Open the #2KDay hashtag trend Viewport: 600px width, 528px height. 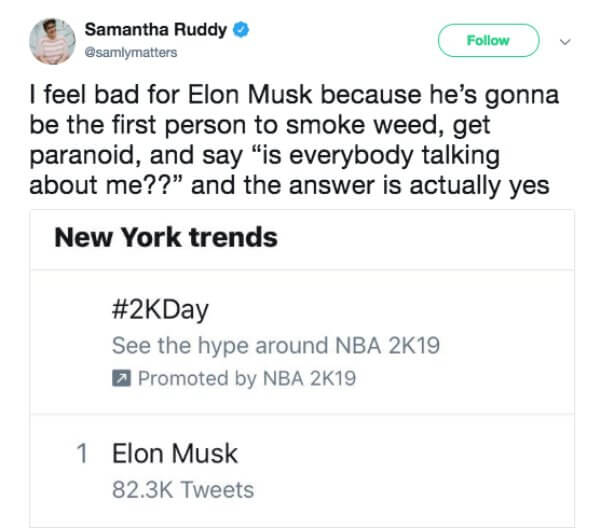tap(160, 310)
